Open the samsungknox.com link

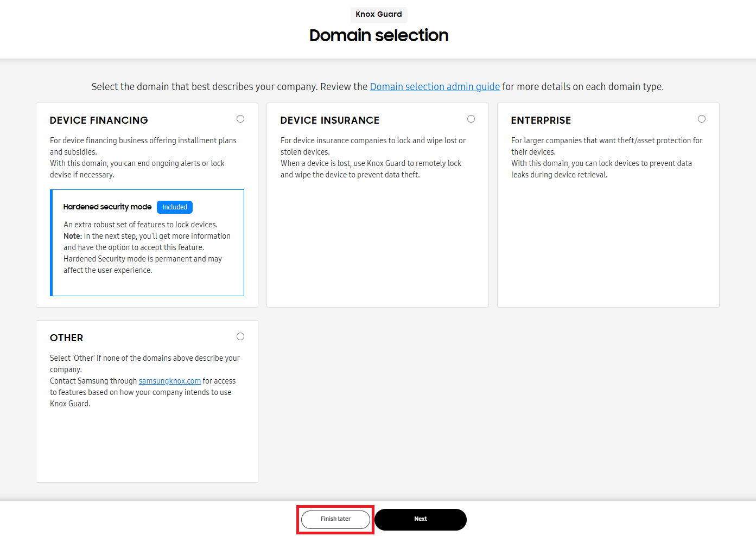click(169, 380)
